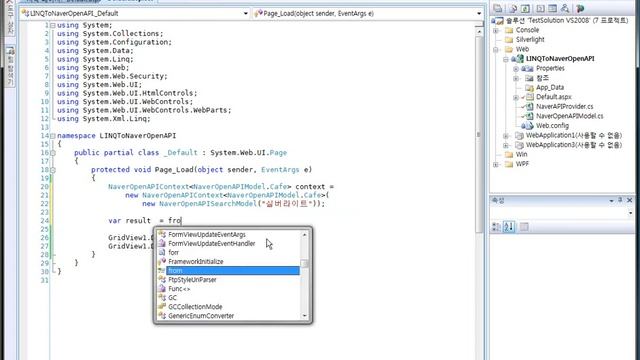
Task: Select the Win folder in Solution Explorer
Action: [x=521, y=155]
